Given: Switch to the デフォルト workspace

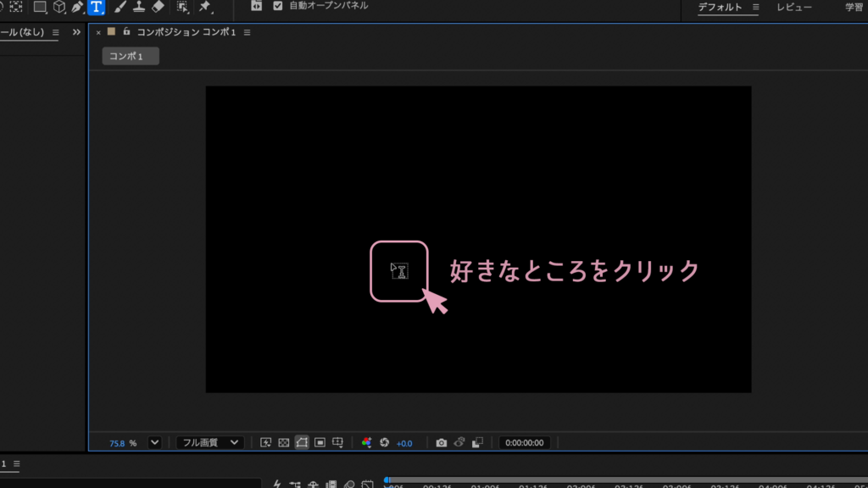Looking at the screenshot, I should click(x=720, y=7).
